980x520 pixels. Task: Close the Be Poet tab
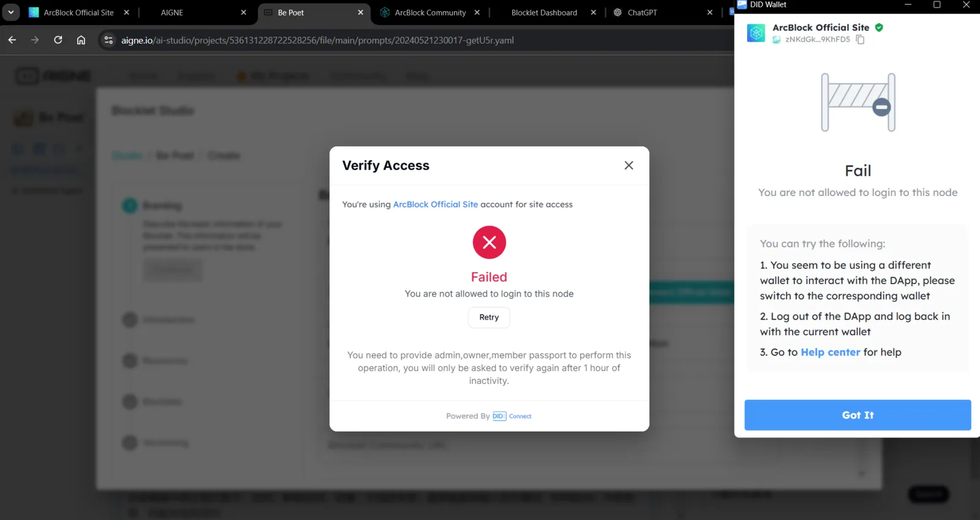[360, 12]
